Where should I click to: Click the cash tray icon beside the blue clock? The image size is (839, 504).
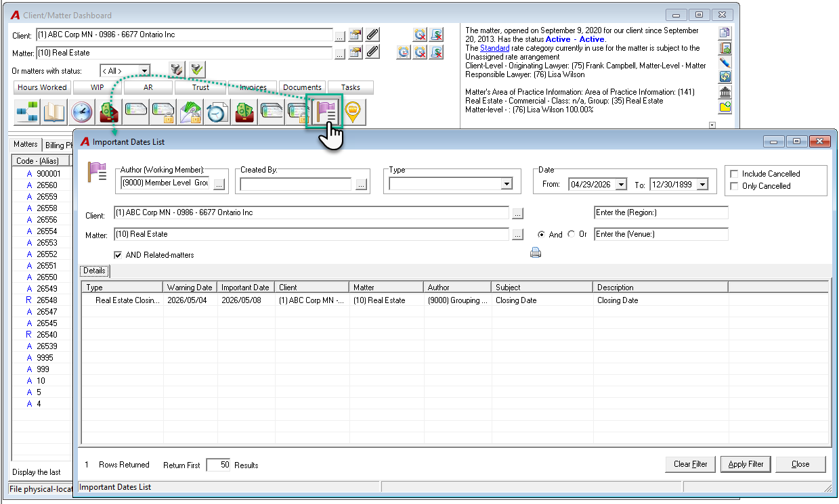pos(108,112)
